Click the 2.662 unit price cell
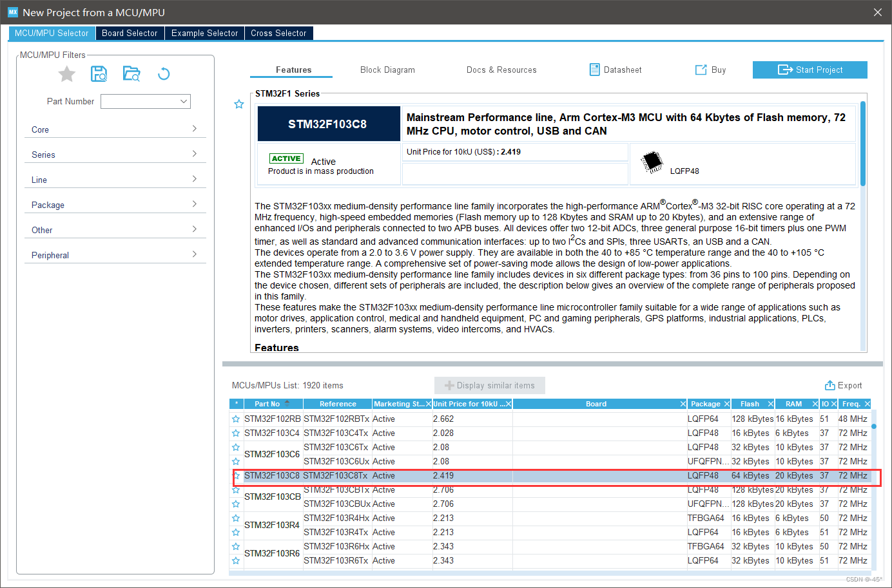Image resolution: width=892 pixels, height=588 pixels. [472, 419]
